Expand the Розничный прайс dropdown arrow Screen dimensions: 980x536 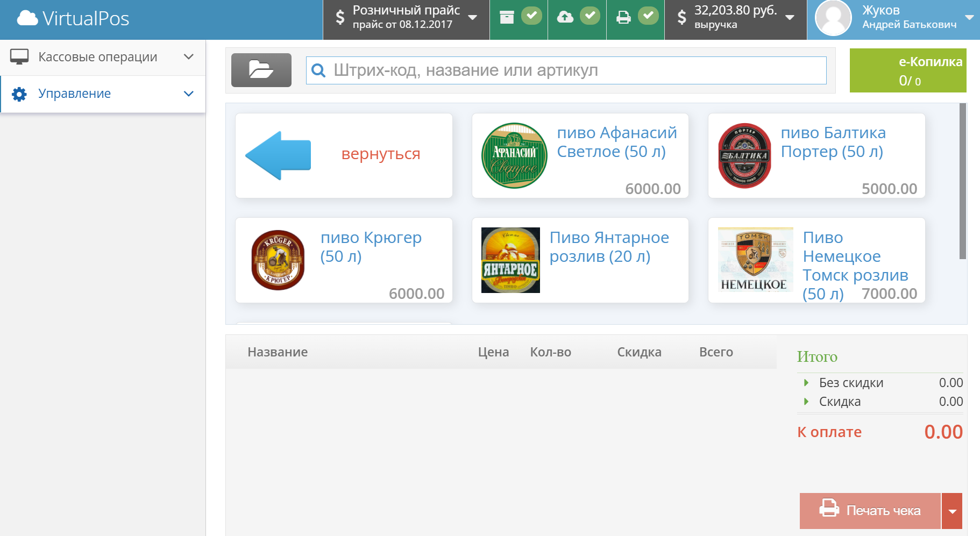point(473,18)
